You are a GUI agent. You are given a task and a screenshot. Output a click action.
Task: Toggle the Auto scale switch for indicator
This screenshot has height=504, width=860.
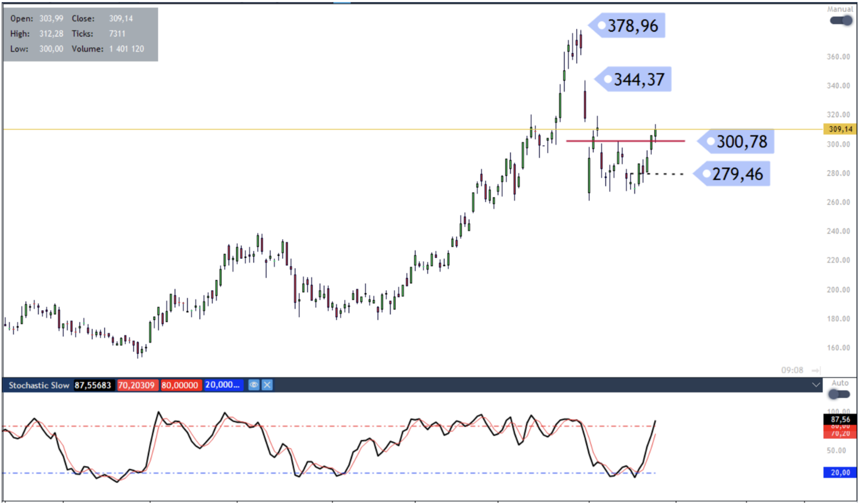coord(839,394)
